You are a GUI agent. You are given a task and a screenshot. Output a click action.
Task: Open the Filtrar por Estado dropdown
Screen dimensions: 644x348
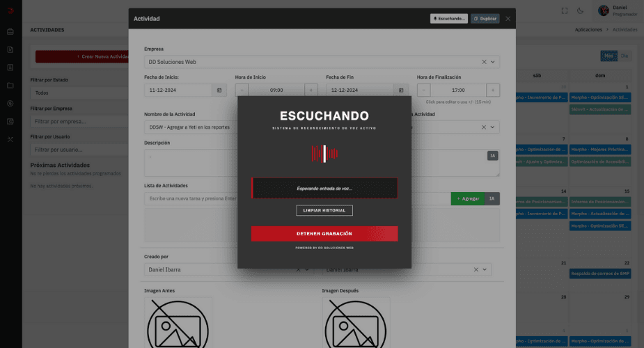(x=79, y=93)
